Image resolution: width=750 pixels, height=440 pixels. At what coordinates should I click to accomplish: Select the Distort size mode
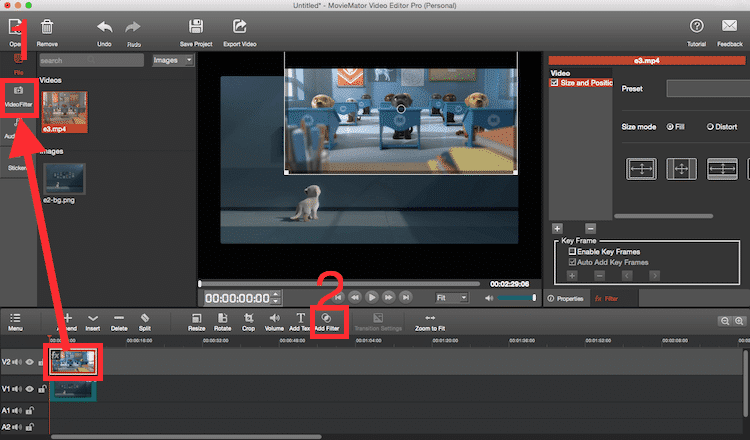tap(710, 127)
